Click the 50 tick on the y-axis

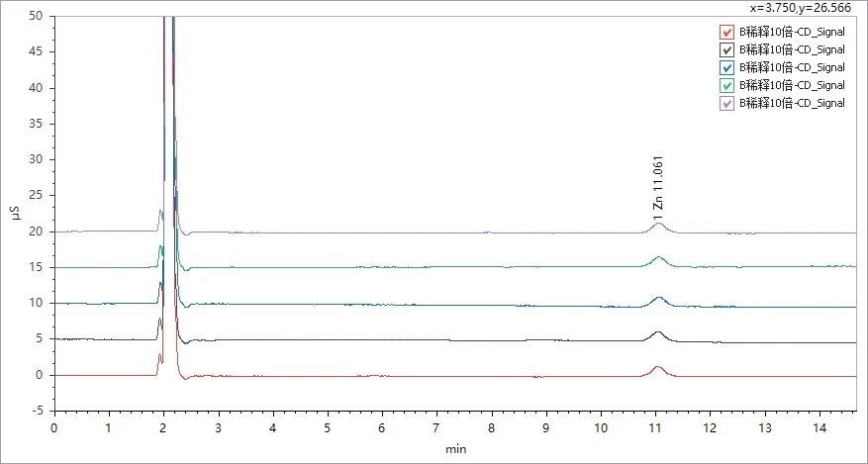(x=36, y=17)
